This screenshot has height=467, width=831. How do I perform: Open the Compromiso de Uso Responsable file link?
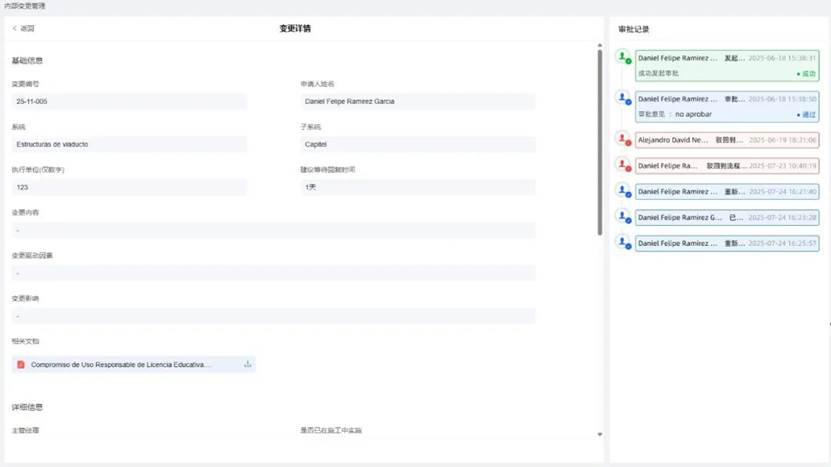120,365
